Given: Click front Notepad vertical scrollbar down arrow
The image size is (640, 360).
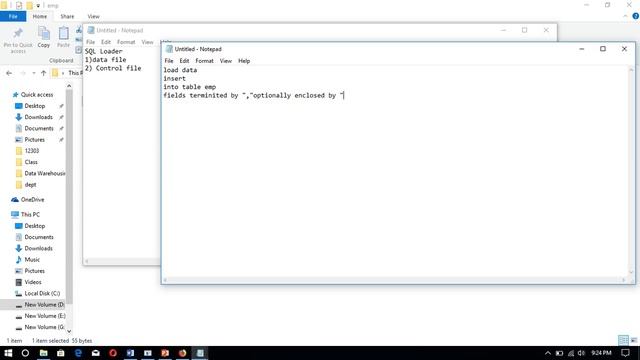Looking at the screenshot, I should coord(631,272).
